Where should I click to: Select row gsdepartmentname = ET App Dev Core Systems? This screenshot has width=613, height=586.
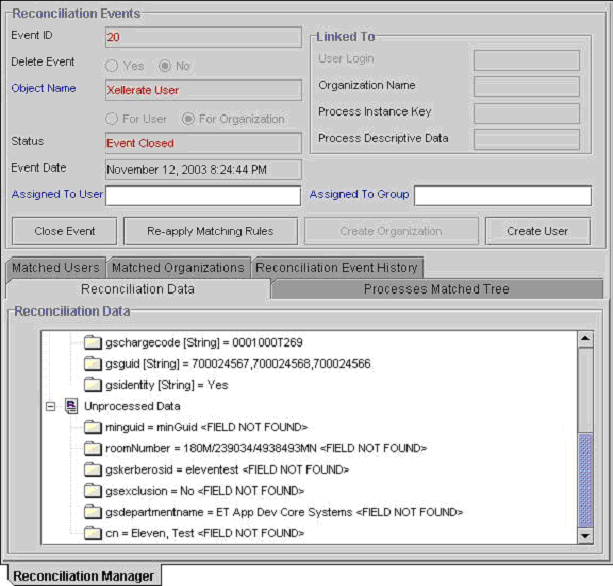(x=284, y=512)
